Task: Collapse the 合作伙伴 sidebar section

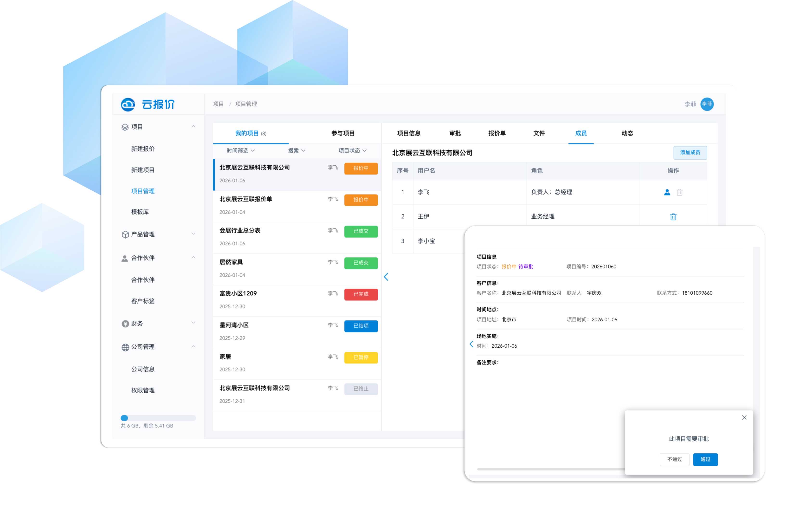Action: pyautogui.click(x=193, y=258)
